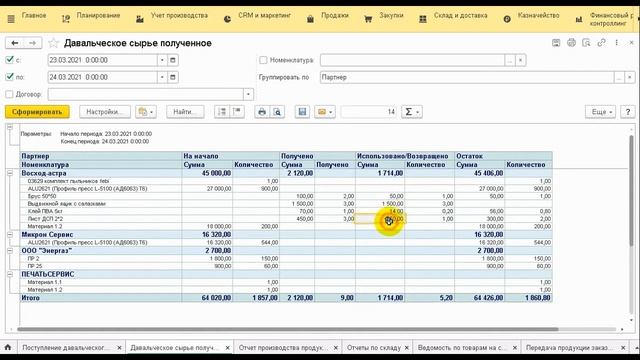The image size is (640, 360).
Task: Open calendar for the end date
Action: coord(173,77)
